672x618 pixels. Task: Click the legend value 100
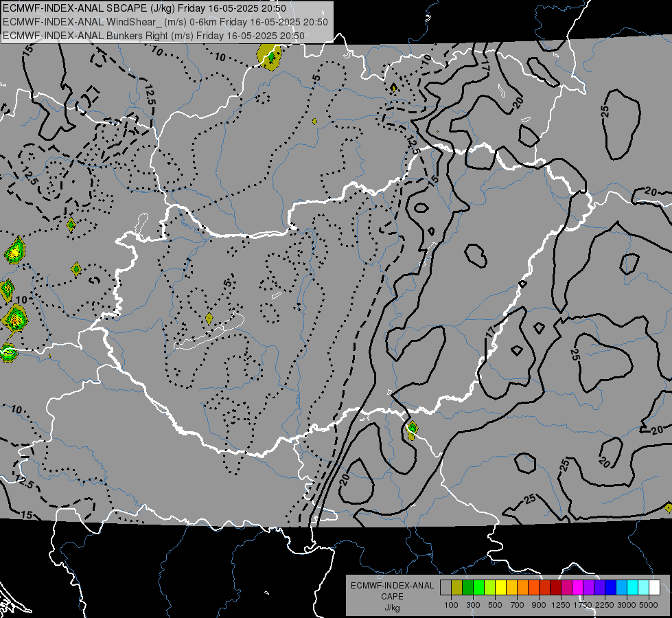pyautogui.click(x=451, y=605)
